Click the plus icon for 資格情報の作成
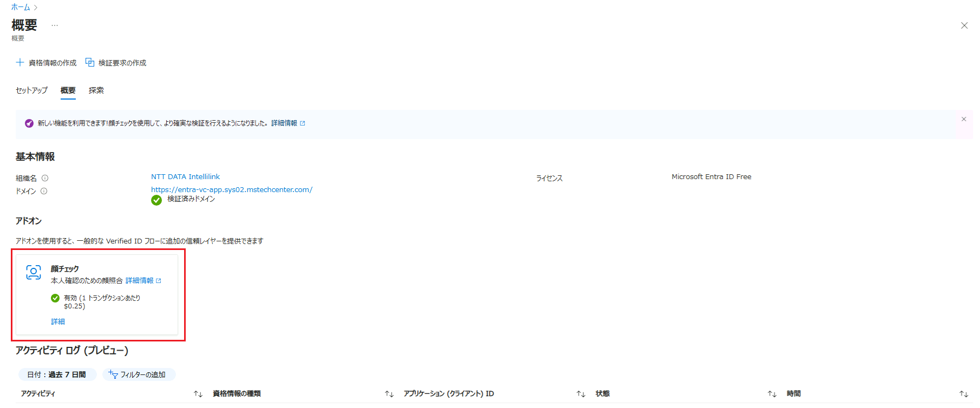980x408 pixels. click(x=20, y=63)
